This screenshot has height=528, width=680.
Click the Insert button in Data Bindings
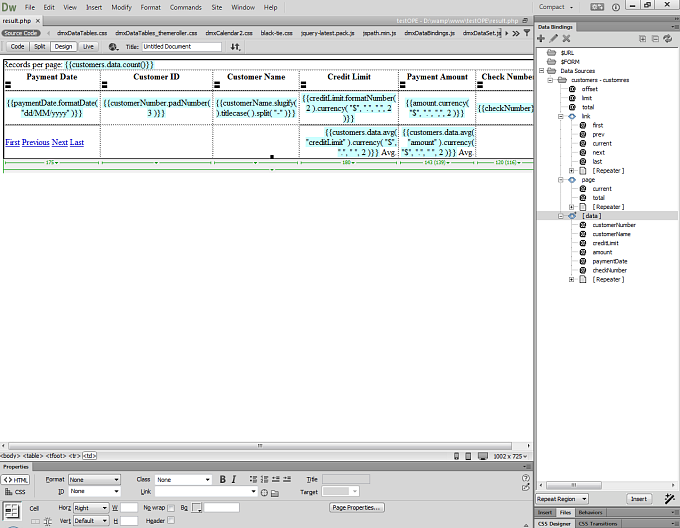[x=639, y=499]
